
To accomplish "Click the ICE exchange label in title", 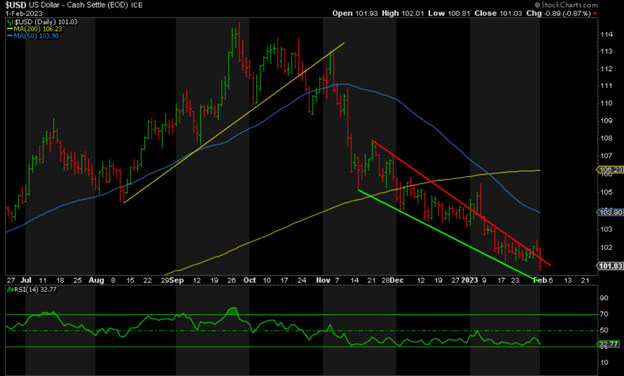I will tap(137, 5).
